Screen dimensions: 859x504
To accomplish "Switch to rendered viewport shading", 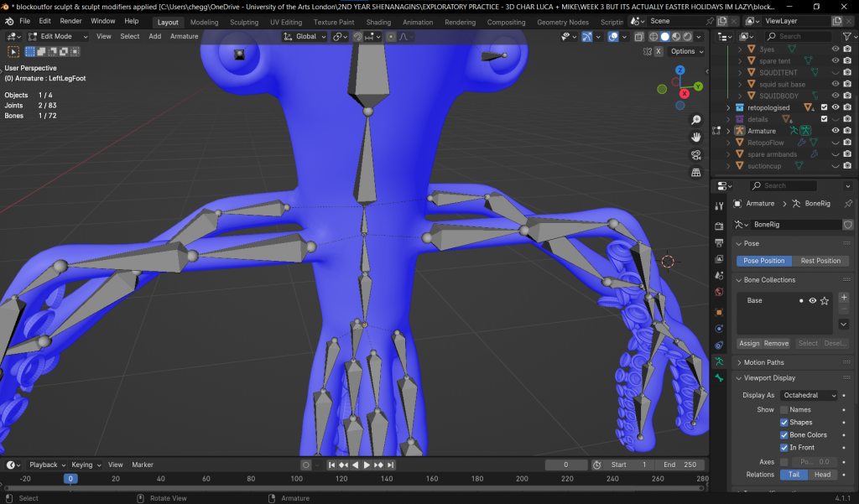I will pos(688,37).
